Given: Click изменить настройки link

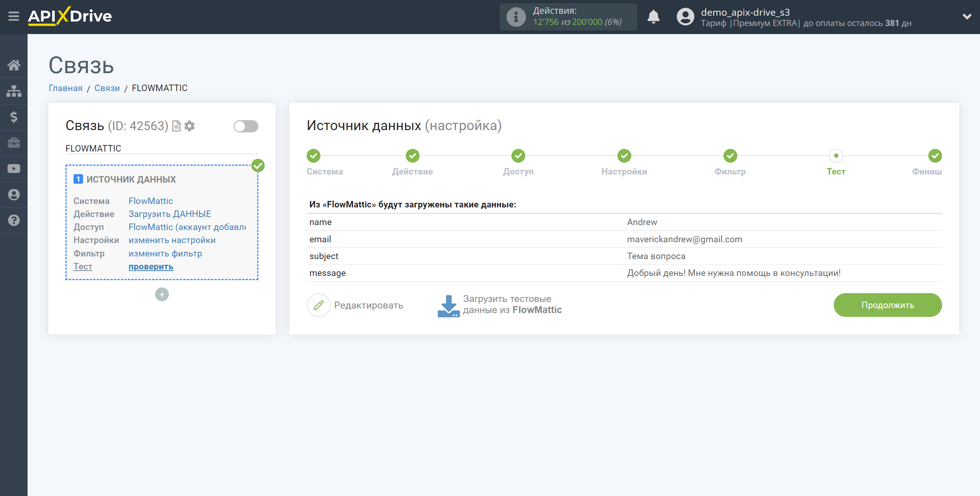Looking at the screenshot, I should click(x=172, y=240).
